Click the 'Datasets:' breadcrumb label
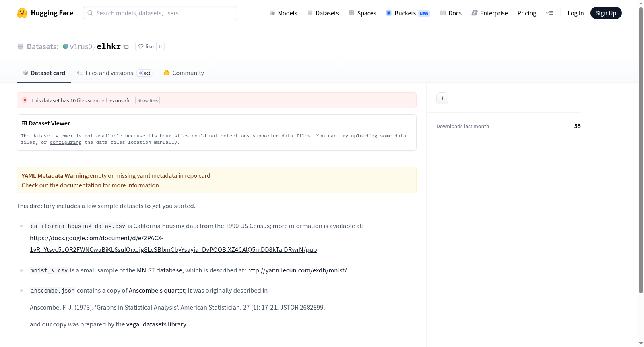The height and width of the screenshot is (347, 644). tap(43, 46)
